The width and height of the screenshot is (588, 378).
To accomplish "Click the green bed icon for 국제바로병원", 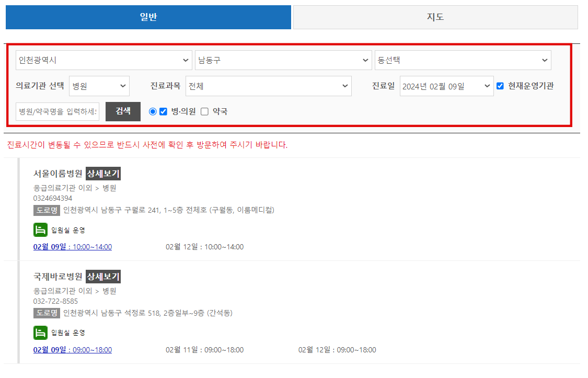I will [x=40, y=332].
